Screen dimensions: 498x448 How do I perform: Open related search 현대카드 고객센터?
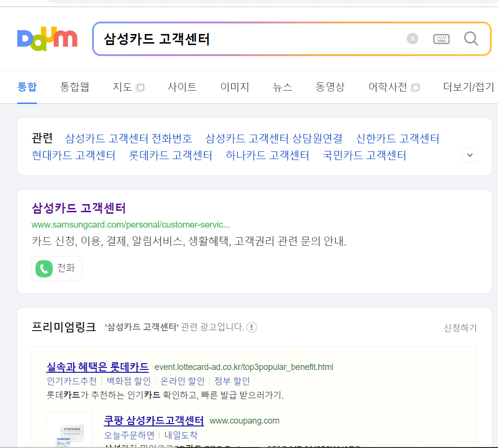click(x=73, y=155)
